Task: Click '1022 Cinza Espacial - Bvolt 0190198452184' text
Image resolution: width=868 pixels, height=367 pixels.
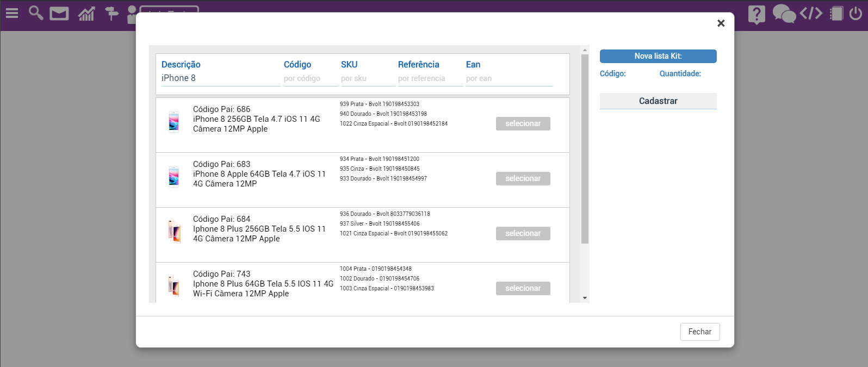Action: [394, 123]
